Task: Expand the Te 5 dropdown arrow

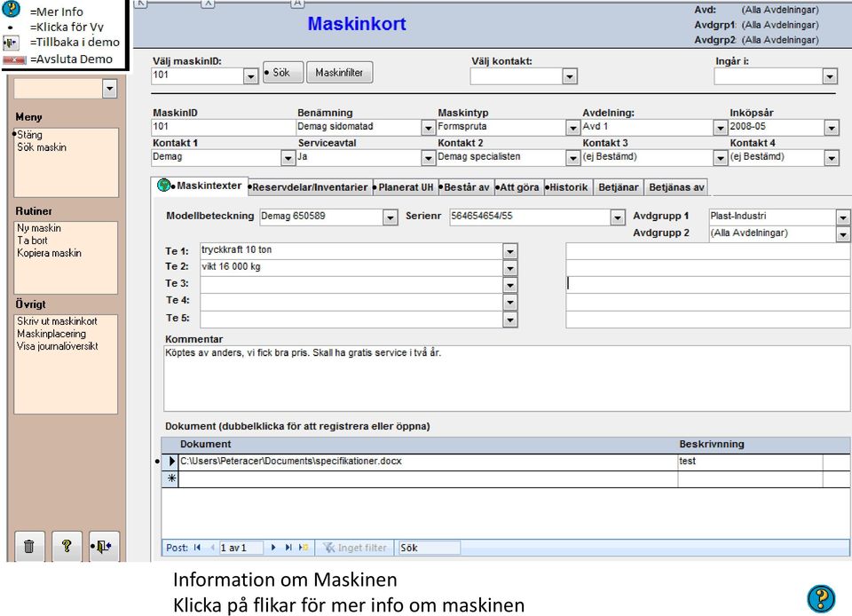Action: coord(509,320)
